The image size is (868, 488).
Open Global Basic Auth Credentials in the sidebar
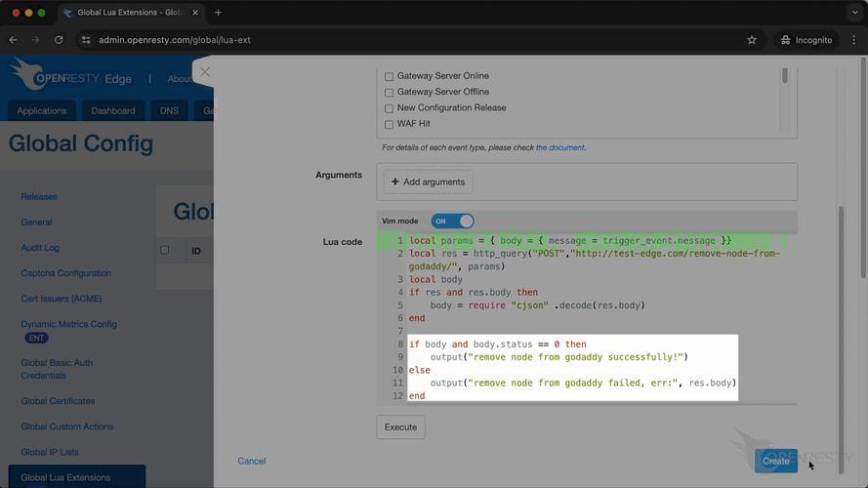pyautogui.click(x=57, y=369)
